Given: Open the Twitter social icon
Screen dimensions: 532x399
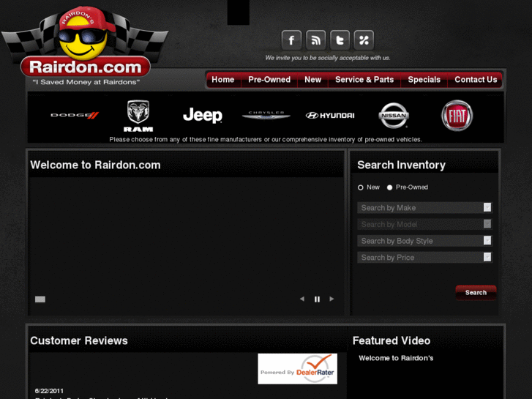Looking at the screenshot, I should tap(340, 40).
